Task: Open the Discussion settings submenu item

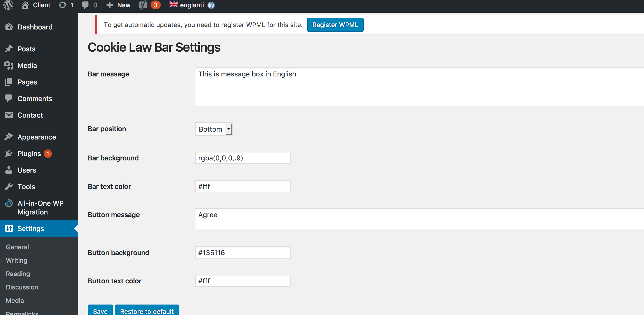Action: click(22, 287)
